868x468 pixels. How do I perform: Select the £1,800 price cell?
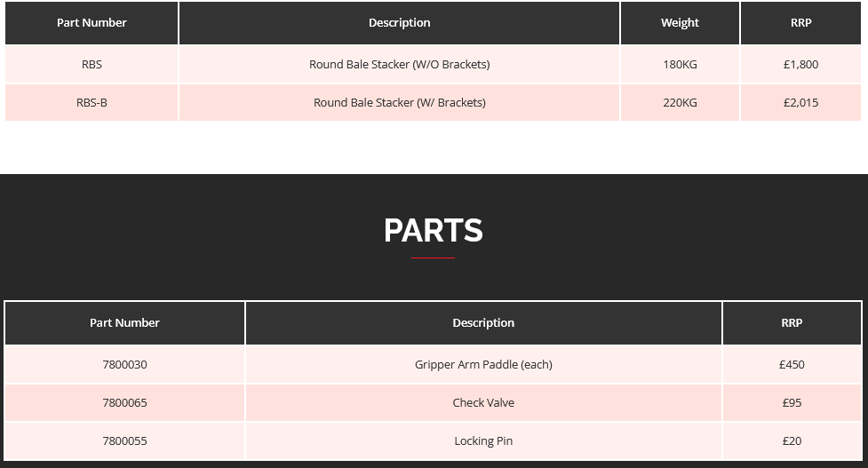point(800,64)
